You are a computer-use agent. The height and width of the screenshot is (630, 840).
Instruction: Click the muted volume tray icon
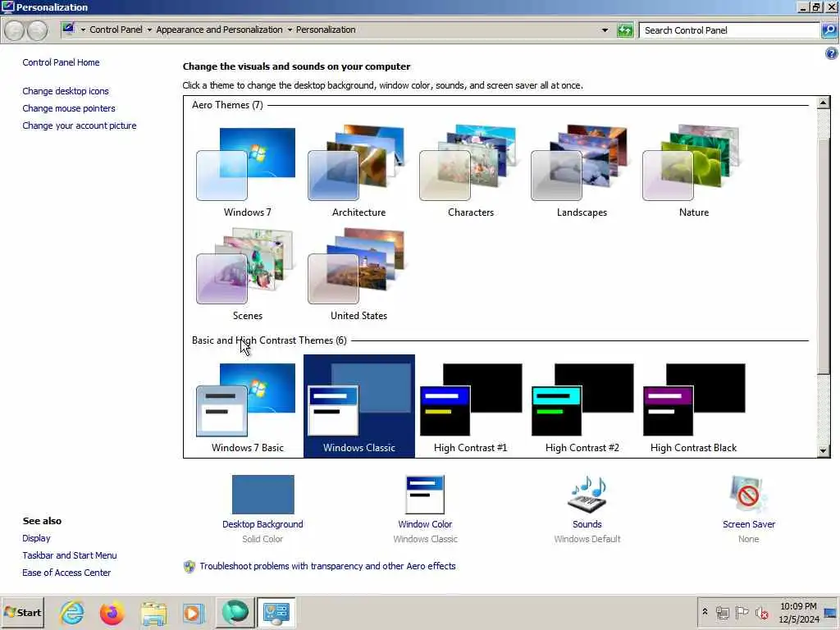[x=761, y=612]
